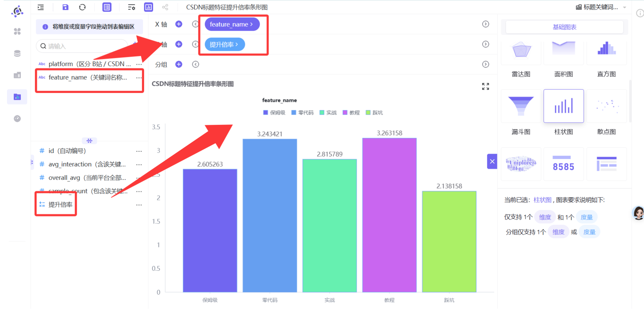Close the chart type panel with X button

coord(492,161)
